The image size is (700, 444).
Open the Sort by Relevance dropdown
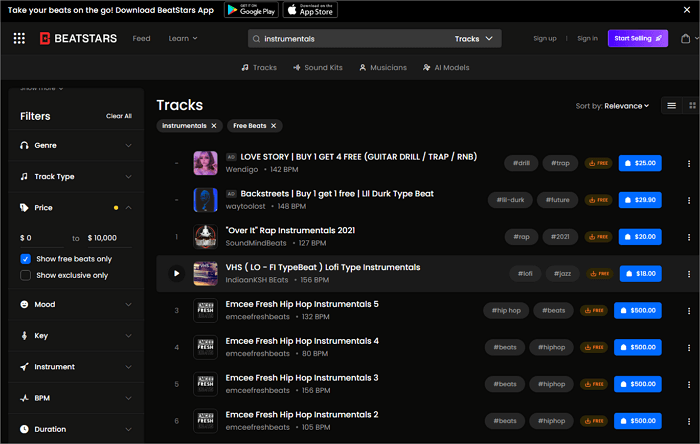pyautogui.click(x=612, y=105)
